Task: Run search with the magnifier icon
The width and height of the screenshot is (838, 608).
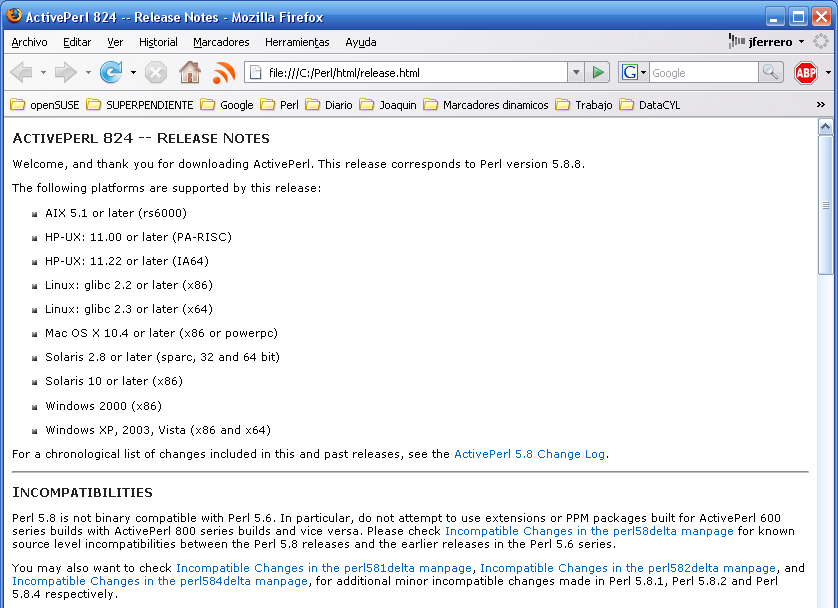Action: click(771, 72)
